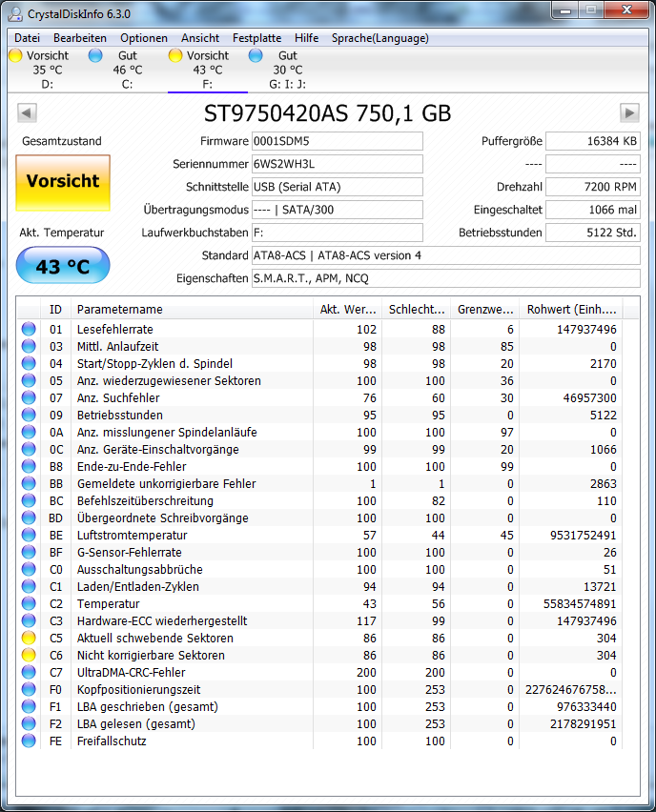Click the 43 °C temperature indicator
The height and width of the screenshot is (812, 656).
[63, 266]
